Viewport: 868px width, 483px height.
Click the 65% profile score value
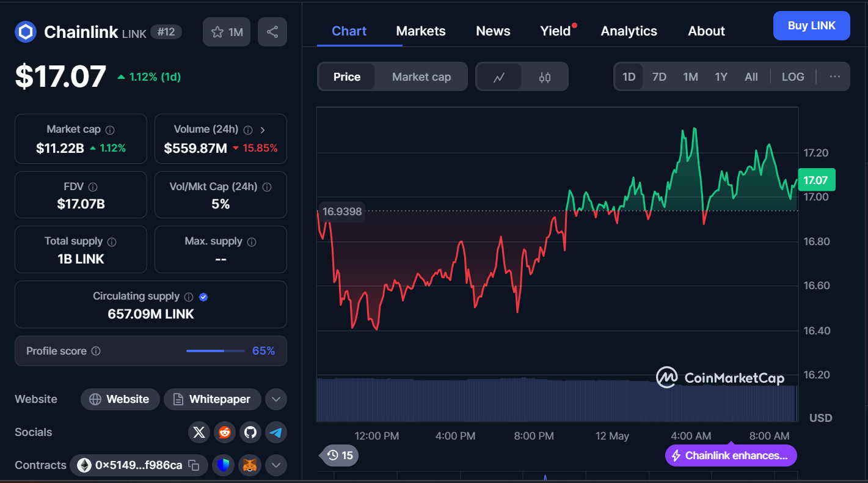click(263, 351)
